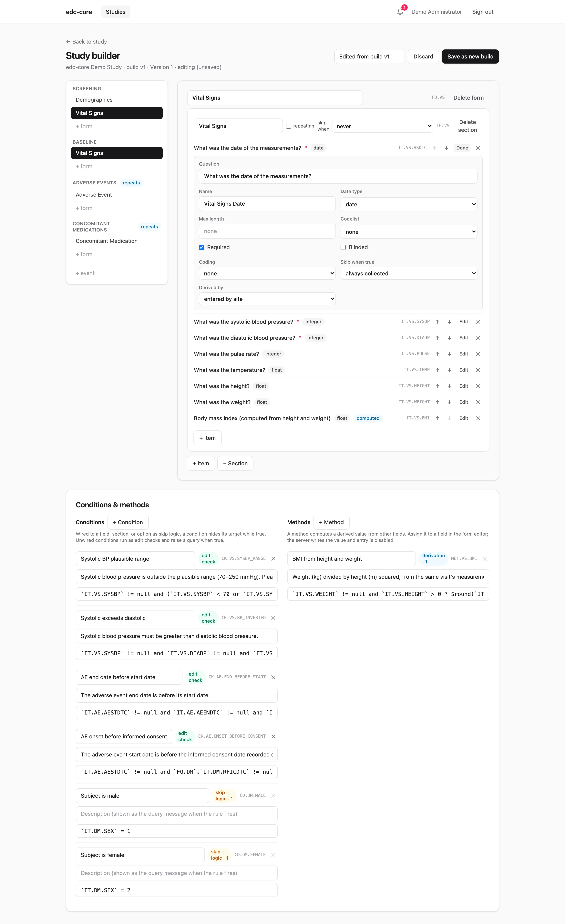Viewport: 565px width, 924px height.
Task: Delete the height item
Action: coord(478,386)
